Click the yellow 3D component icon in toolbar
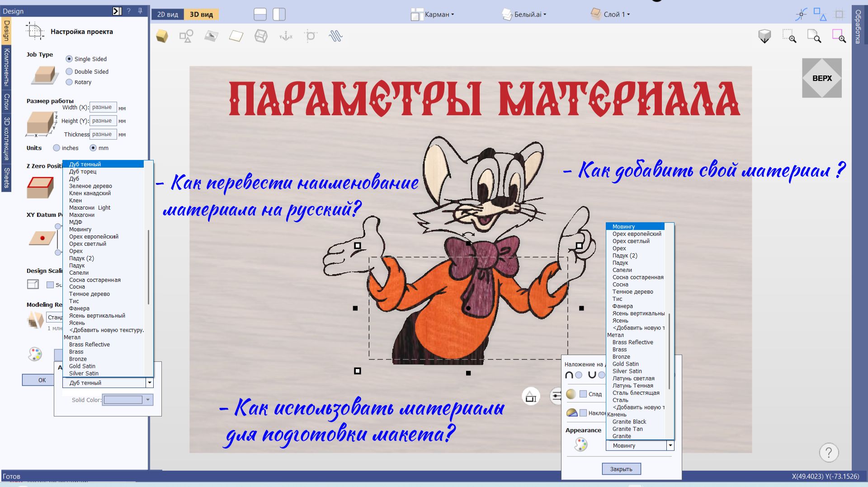The image size is (868, 487). [162, 36]
